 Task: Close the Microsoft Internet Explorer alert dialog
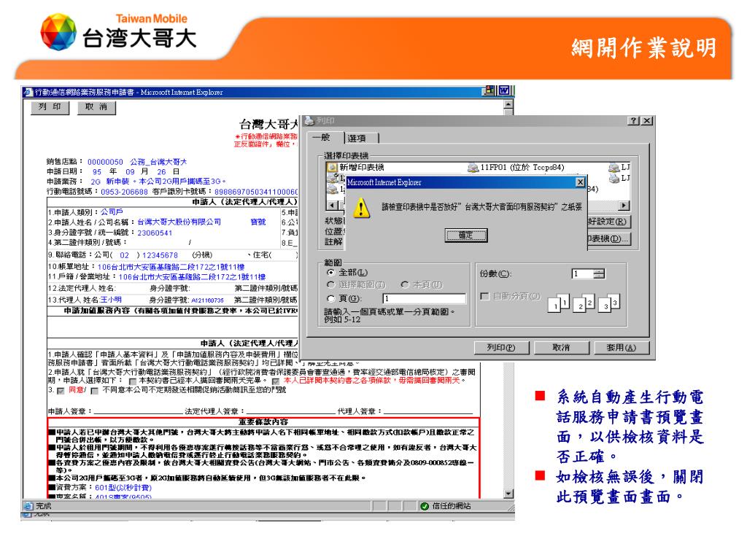coord(580,182)
